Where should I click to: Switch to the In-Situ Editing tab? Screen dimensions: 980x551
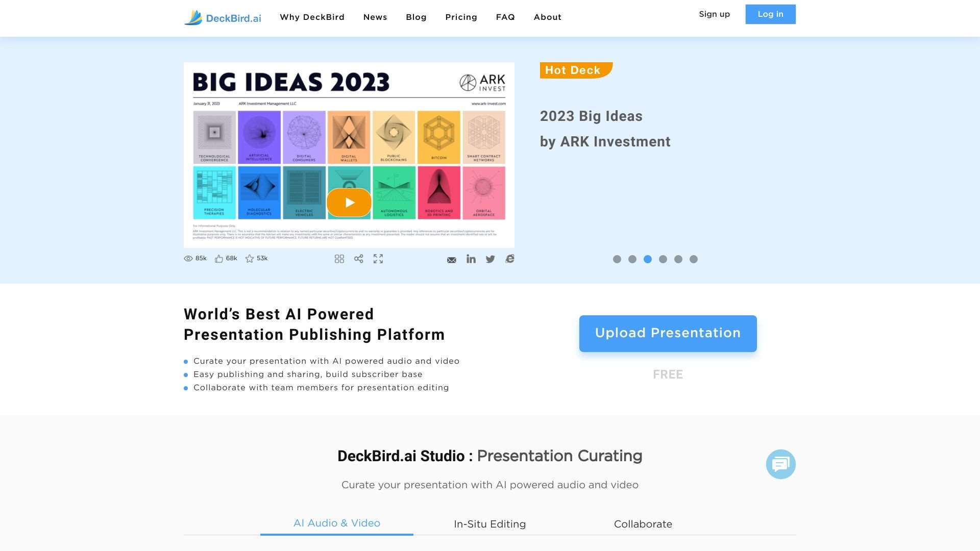point(489,524)
